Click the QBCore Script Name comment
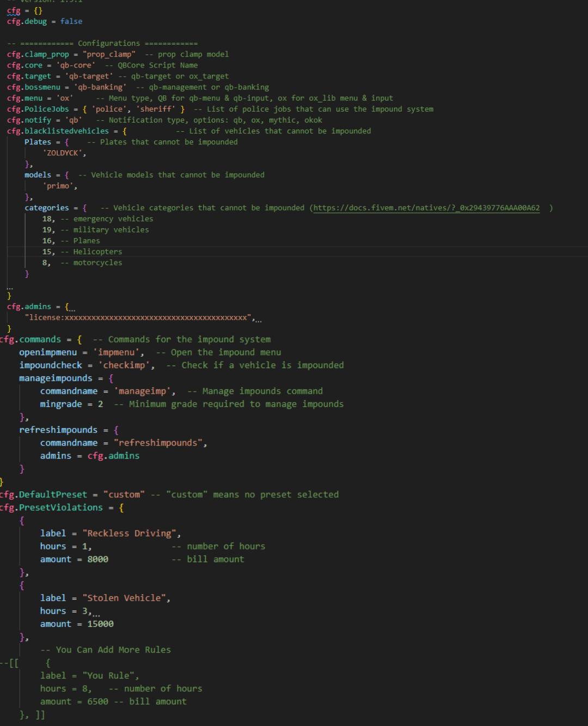The image size is (588, 726). click(x=151, y=65)
